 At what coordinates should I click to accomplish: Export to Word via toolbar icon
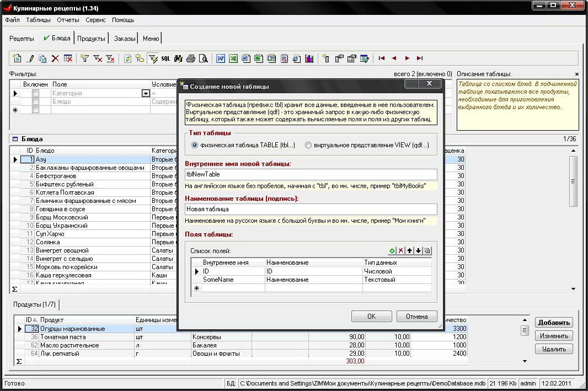[221, 58]
